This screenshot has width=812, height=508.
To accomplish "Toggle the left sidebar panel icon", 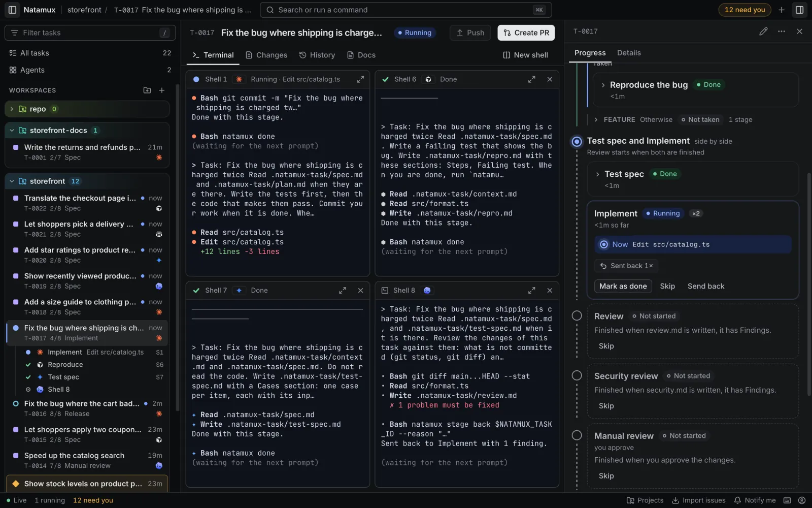I will tap(12, 10).
